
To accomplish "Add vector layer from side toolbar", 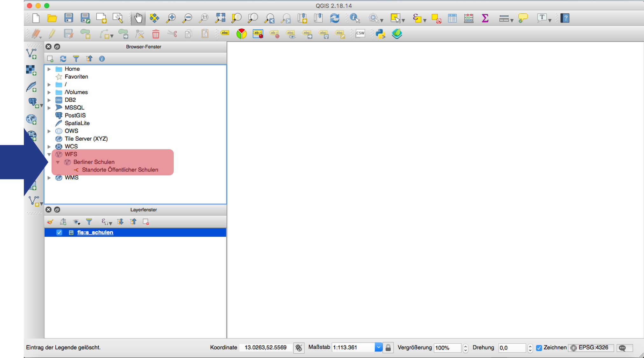I will click(31, 53).
